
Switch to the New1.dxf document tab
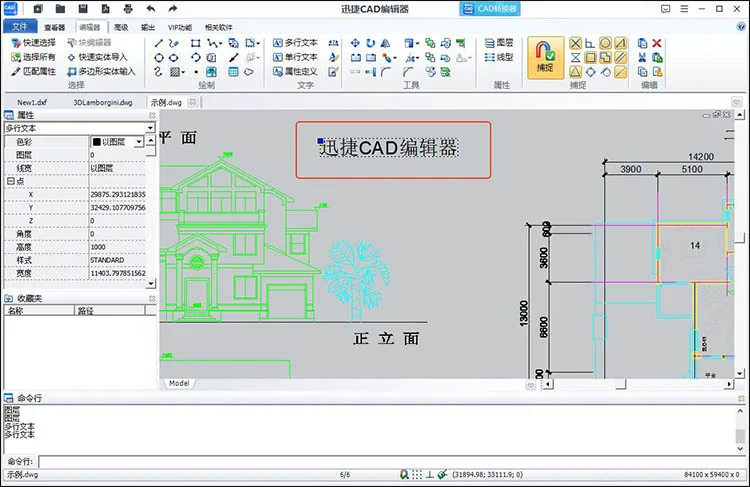[x=32, y=102]
